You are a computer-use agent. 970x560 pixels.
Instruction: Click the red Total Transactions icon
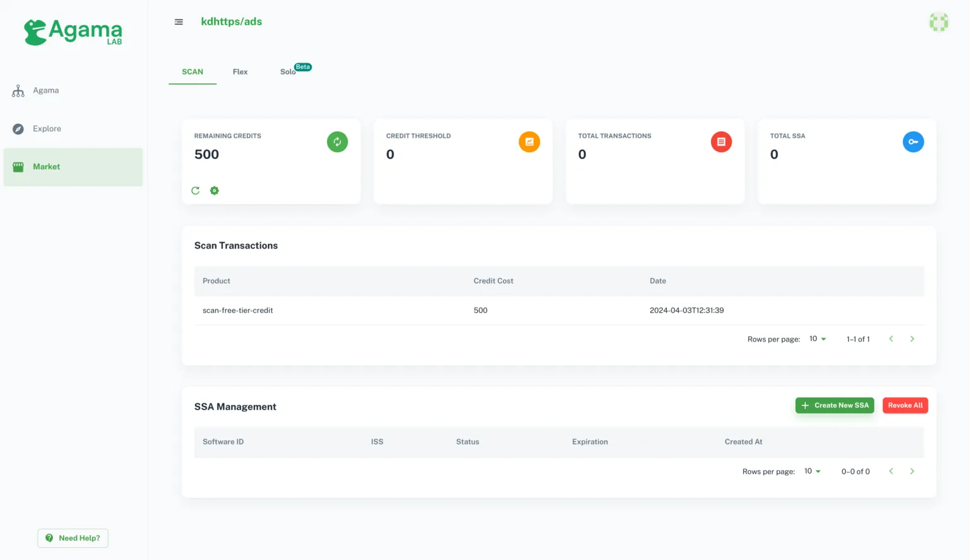pyautogui.click(x=721, y=142)
